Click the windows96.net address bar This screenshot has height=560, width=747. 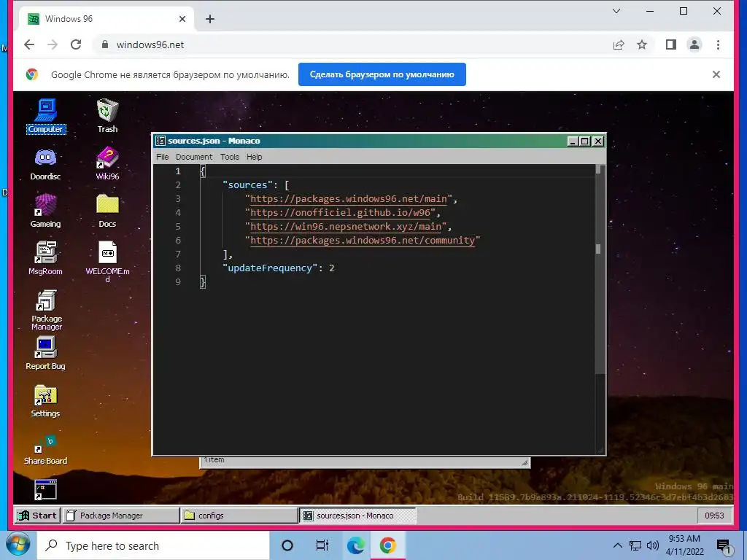click(x=352, y=44)
